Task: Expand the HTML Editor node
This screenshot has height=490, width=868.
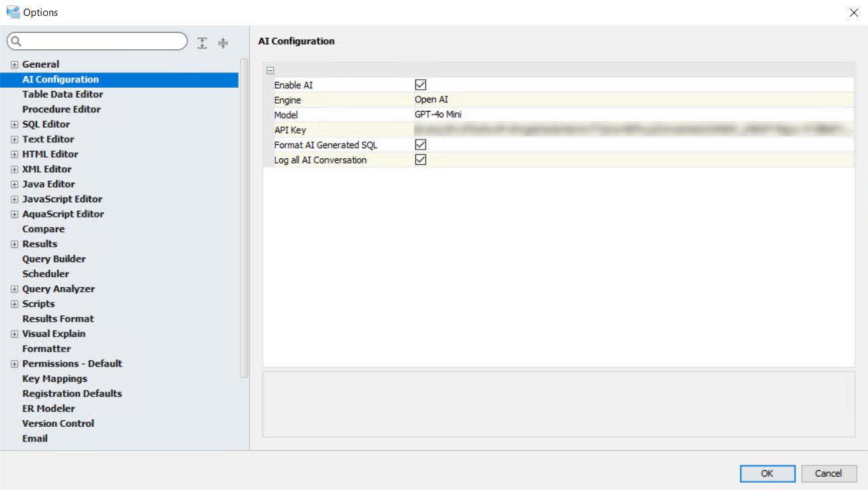Action: tap(15, 154)
